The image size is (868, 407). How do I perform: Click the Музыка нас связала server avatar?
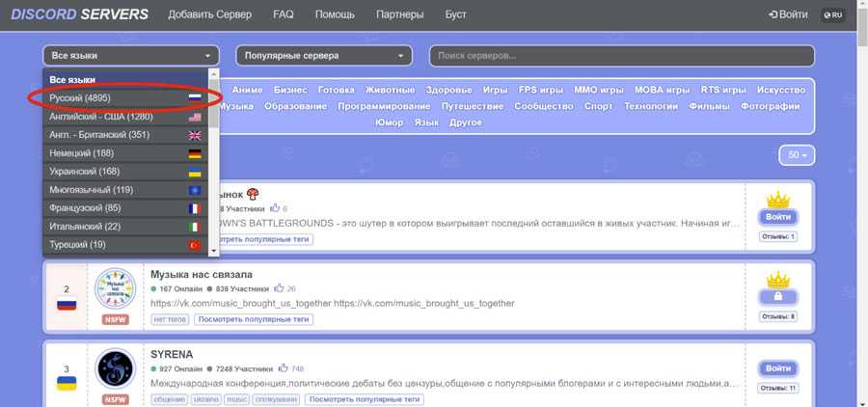pos(115,288)
